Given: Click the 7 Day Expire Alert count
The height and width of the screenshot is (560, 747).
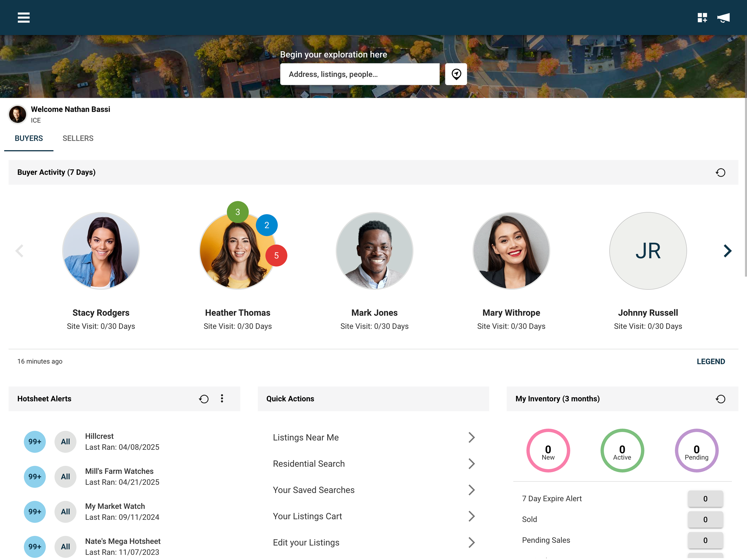Looking at the screenshot, I should tap(705, 499).
